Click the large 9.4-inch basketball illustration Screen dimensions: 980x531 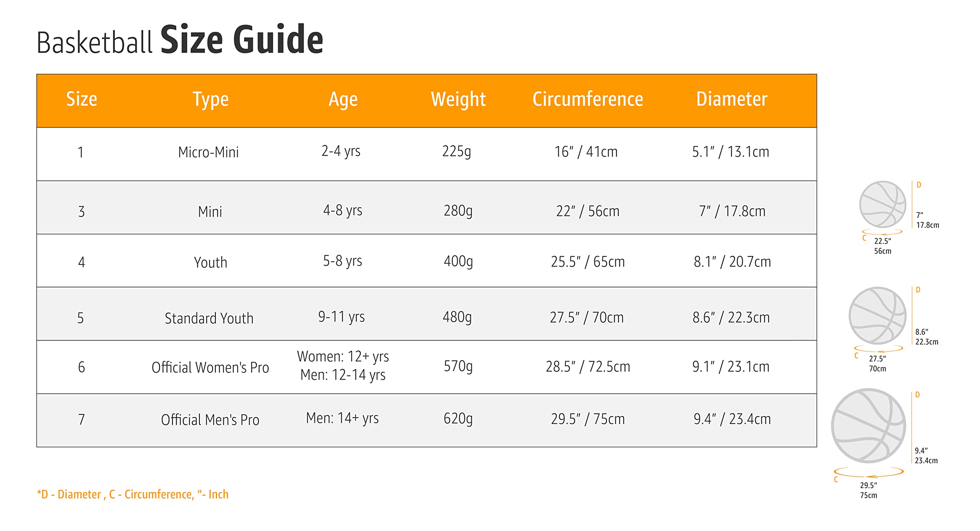click(868, 426)
